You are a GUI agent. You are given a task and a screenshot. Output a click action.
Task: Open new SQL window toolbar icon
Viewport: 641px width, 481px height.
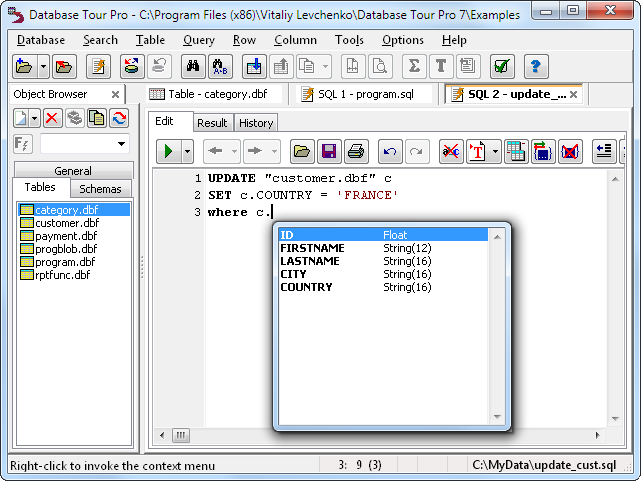tap(99, 66)
